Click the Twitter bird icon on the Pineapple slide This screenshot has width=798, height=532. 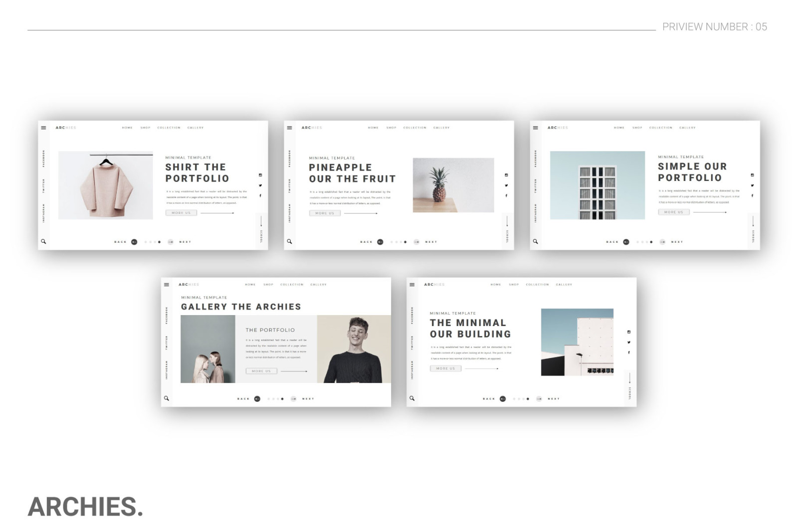[x=506, y=185]
